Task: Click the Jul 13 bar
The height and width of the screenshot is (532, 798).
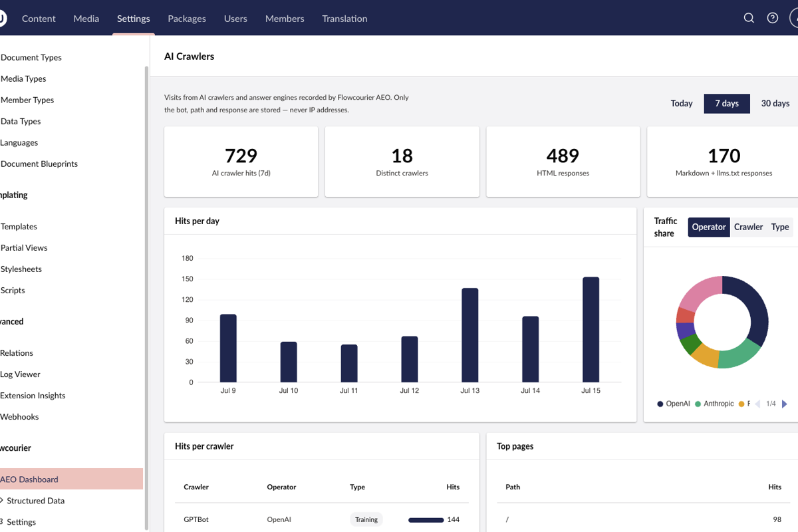Action: [470, 334]
